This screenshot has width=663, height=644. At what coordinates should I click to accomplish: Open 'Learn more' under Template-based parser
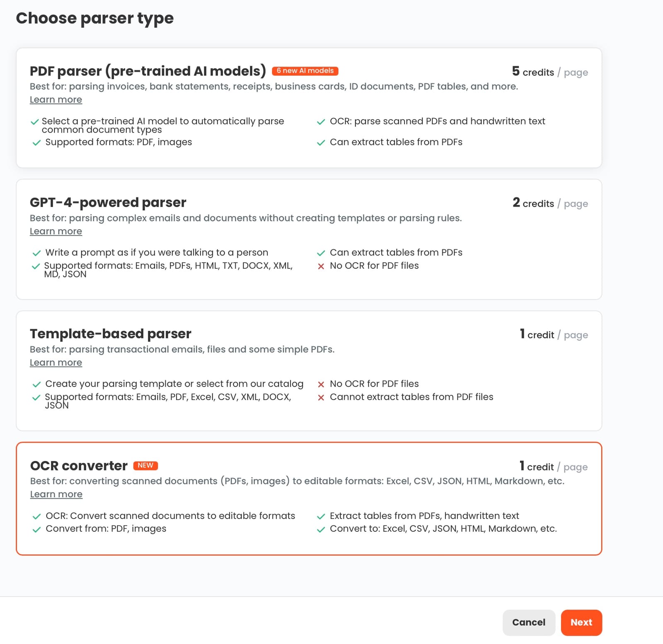pos(56,362)
